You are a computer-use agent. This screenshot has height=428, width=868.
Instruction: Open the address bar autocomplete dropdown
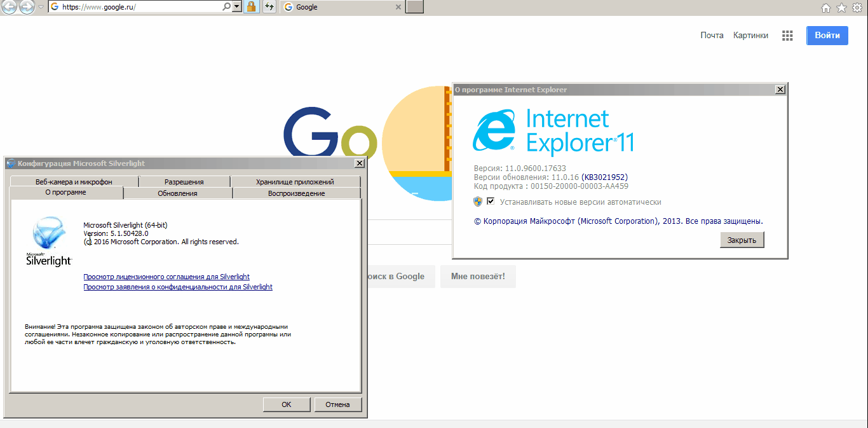pyautogui.click(x=237, y=7)
